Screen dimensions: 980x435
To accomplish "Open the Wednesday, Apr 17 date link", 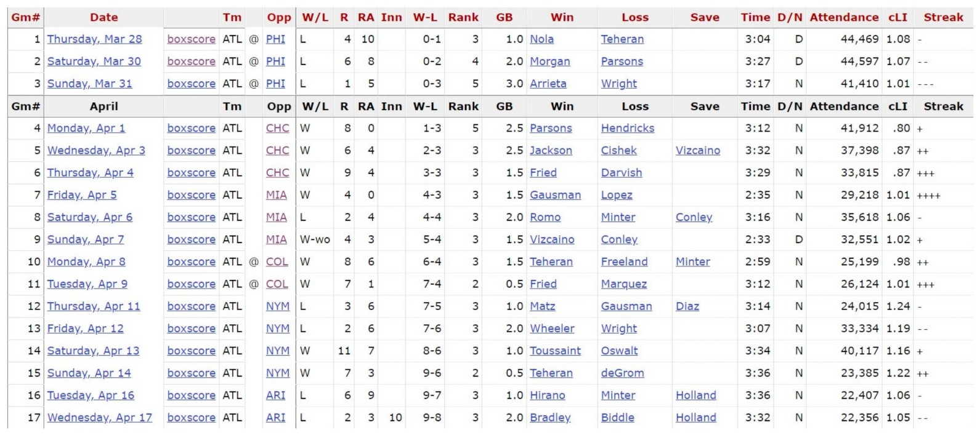I will pos(99,418).
